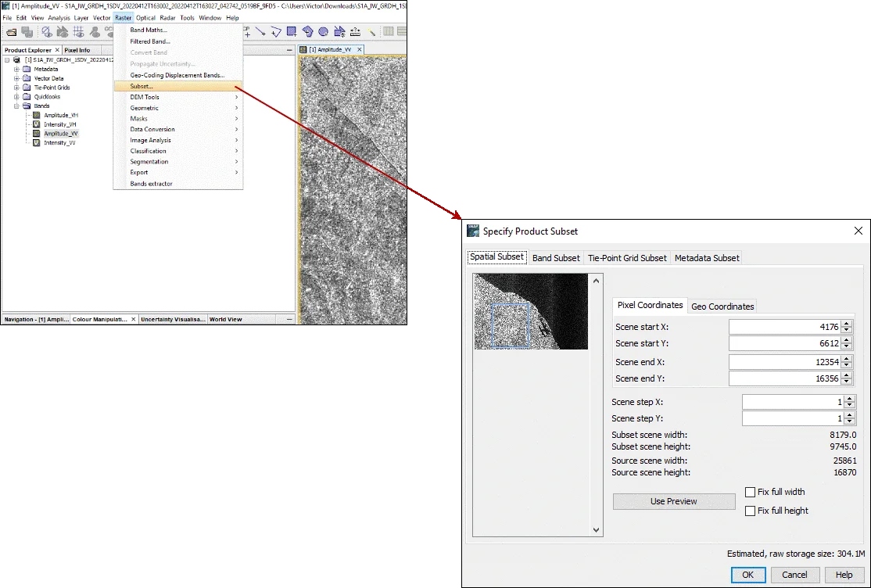The image size is (871, 588).
Task: Select the range finder tool
Action: click(355, 32)
